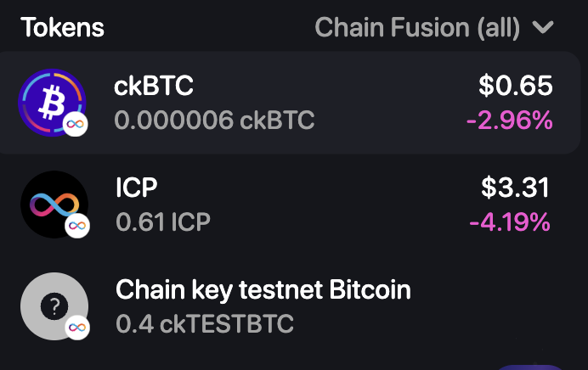Select the ICP token name

[x=137, y=188]
